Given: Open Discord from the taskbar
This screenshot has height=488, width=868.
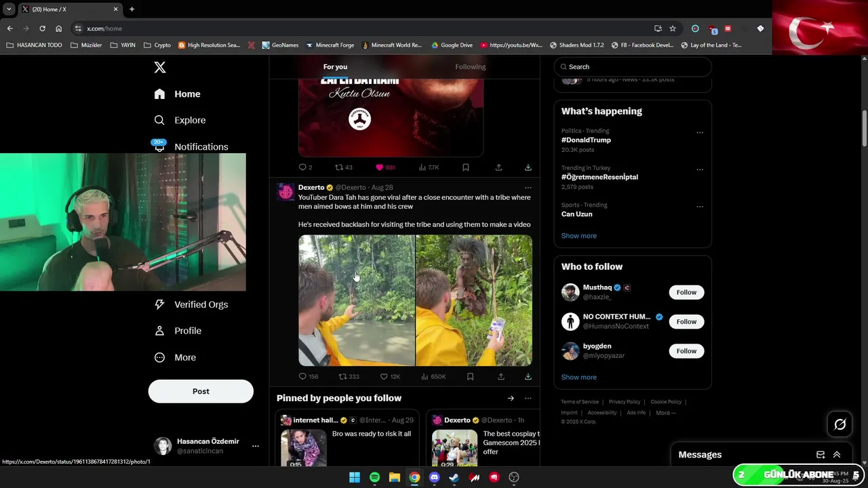Looking at the screenshot, I should (435, 477).
